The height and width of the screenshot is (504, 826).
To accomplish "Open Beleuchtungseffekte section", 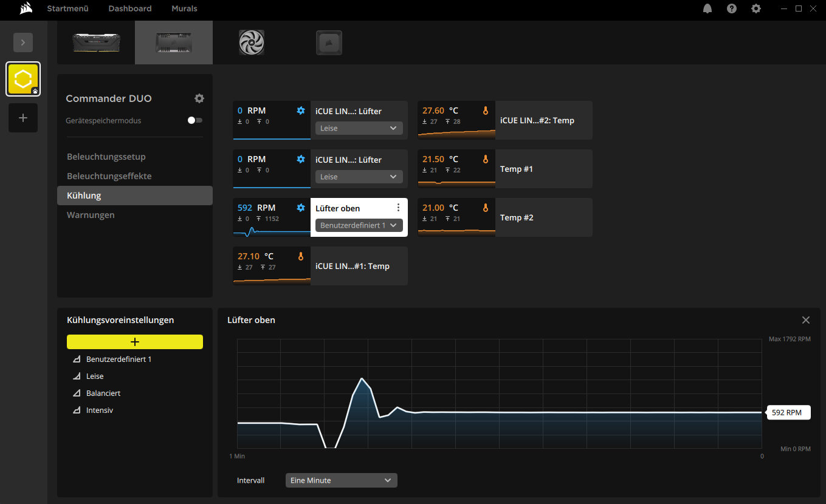I will tap(109, 176).
